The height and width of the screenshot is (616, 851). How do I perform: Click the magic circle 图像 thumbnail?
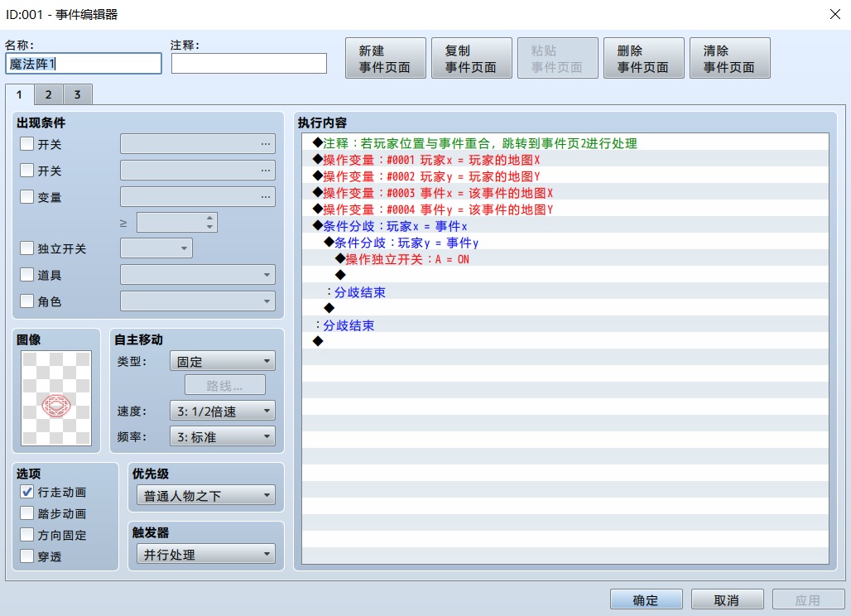[56, 398]
